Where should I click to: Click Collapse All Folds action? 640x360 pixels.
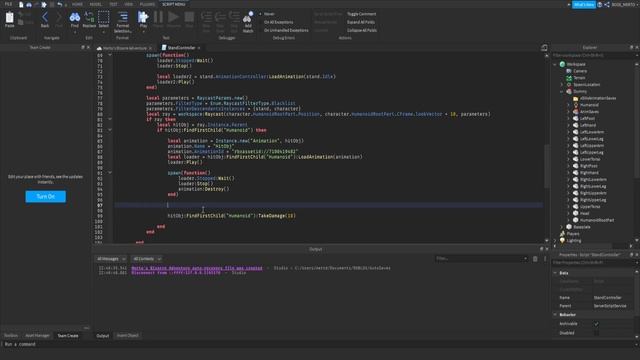(x=362, y=30)
